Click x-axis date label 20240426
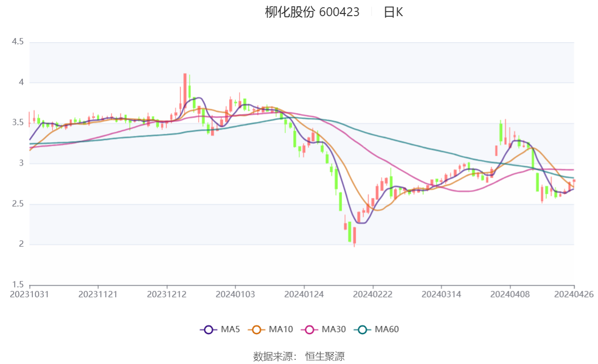 coord(574,295)
